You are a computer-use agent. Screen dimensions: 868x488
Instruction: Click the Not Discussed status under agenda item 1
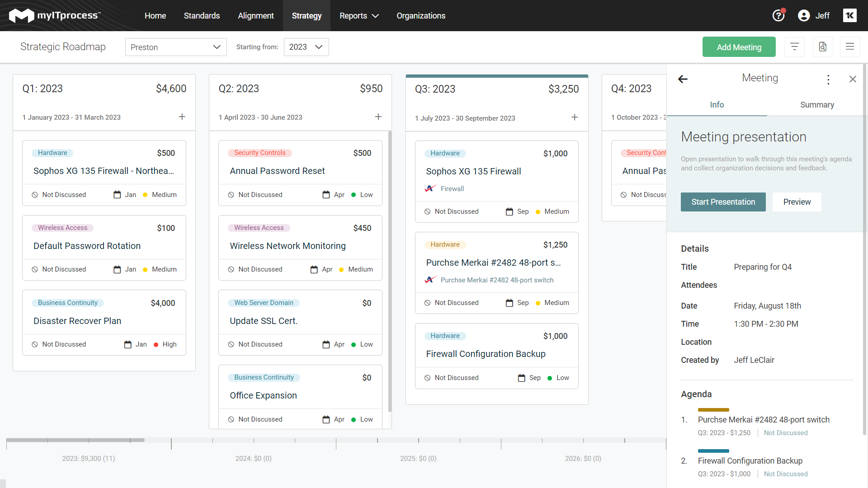coord(786,433)
